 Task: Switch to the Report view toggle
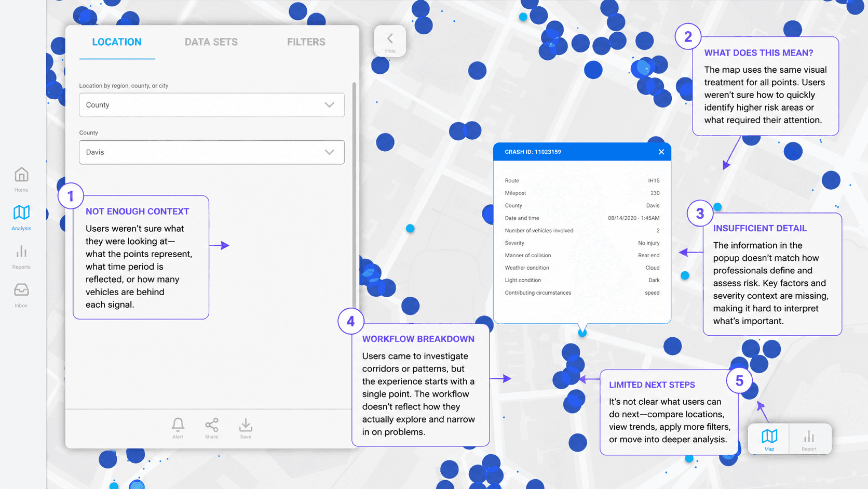pos(809,439)
